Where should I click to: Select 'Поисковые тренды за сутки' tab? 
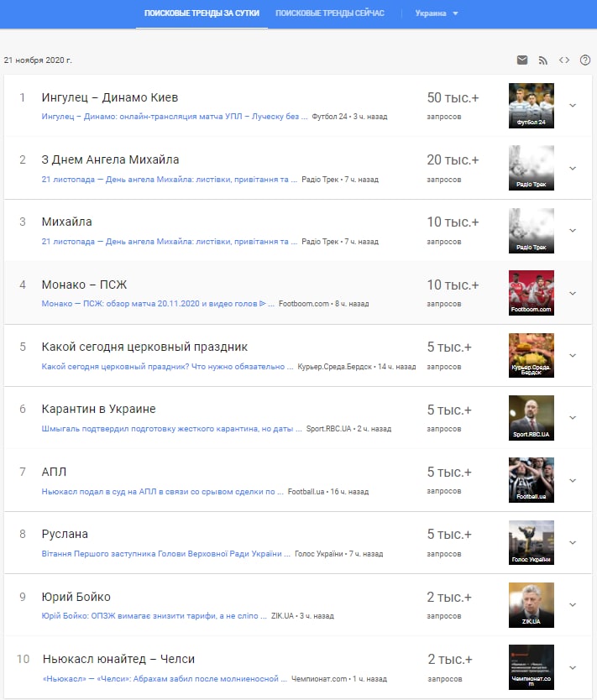coord(202,13)
